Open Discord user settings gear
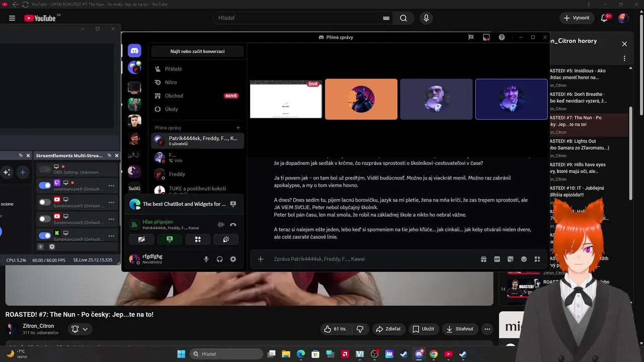 click(x=233, y=259)
